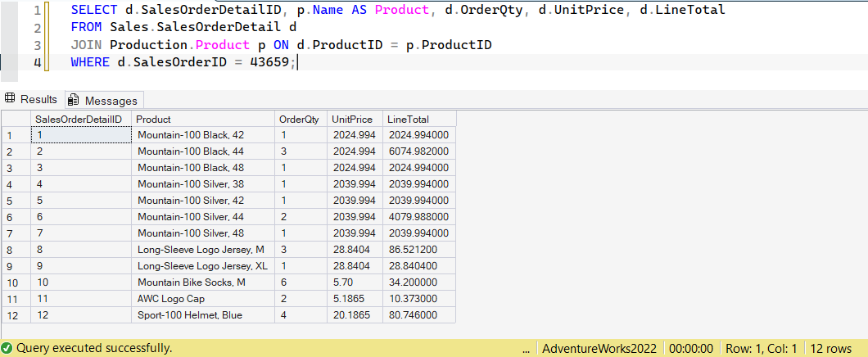Click LineTotal cell 80.746000
Screen dimensions: 868x357
click(x=419, y=315)
